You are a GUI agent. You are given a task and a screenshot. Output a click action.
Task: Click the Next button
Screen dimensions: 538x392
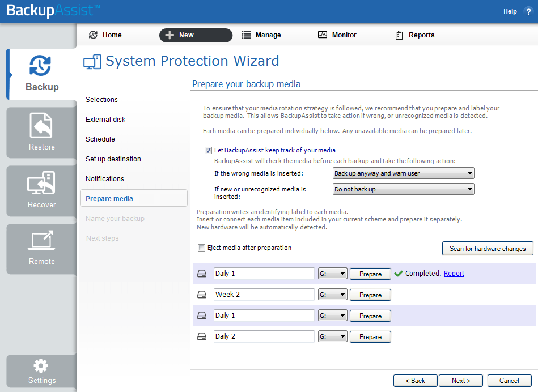(460, 381)
